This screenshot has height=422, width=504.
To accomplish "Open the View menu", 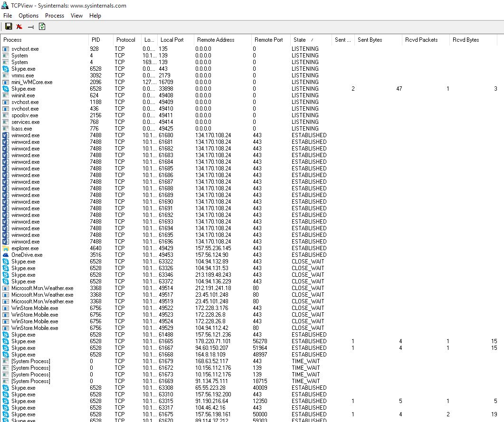I will pos(76,15).
